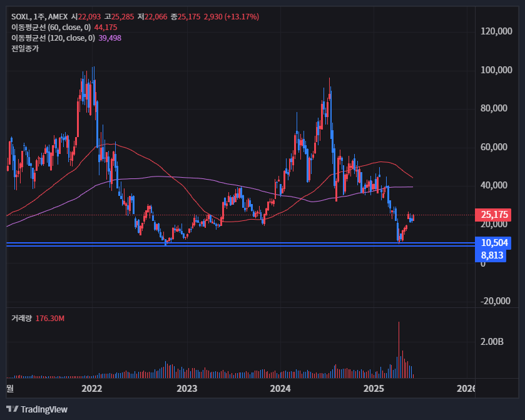Click the blue price line tag 10,504

tap(493, 243)
